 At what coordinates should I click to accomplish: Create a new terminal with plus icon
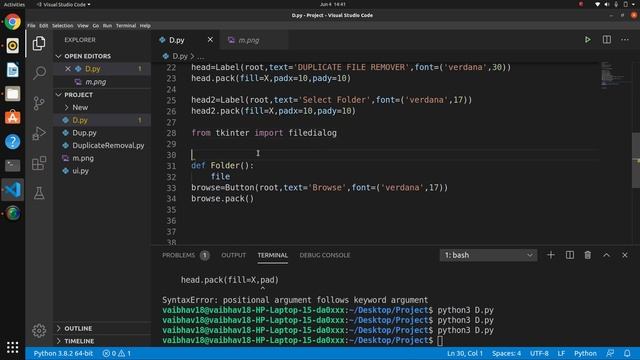551,255
